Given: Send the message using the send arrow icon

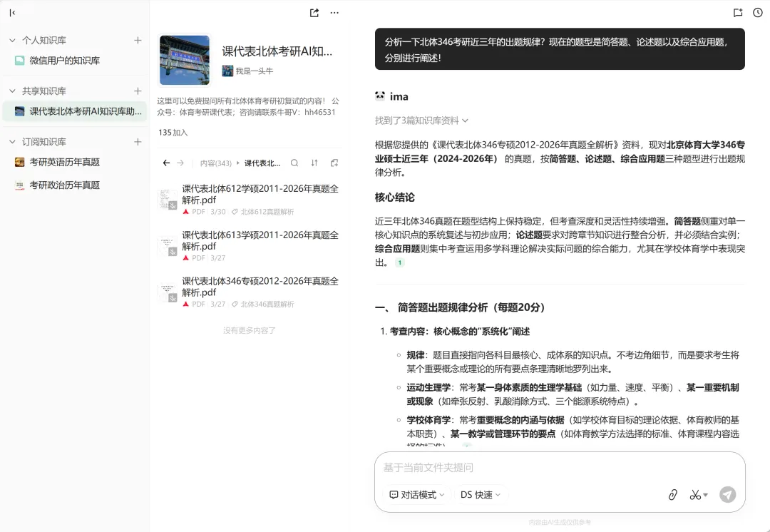Looking at the screenshot, I should pos(727,494).
